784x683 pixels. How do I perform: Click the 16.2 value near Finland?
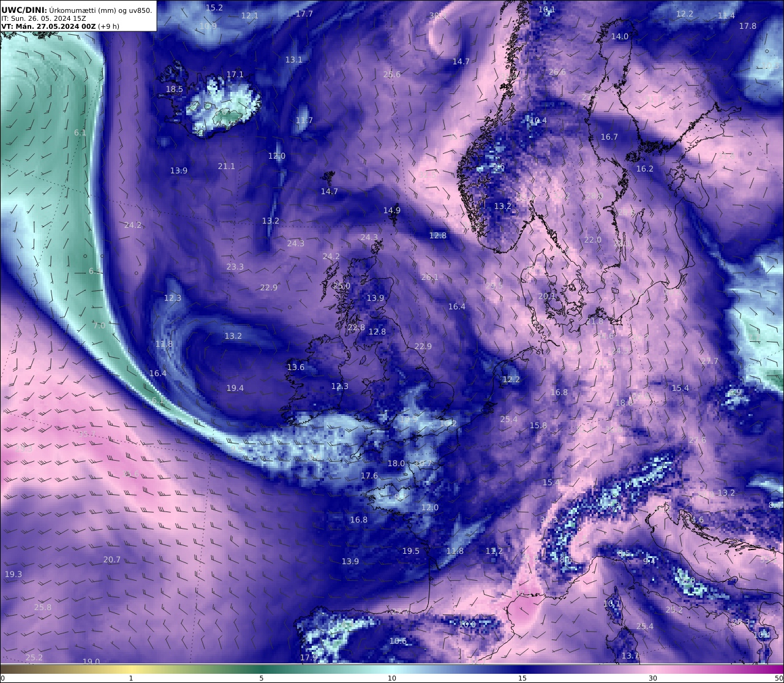click(x=645, y=168)
